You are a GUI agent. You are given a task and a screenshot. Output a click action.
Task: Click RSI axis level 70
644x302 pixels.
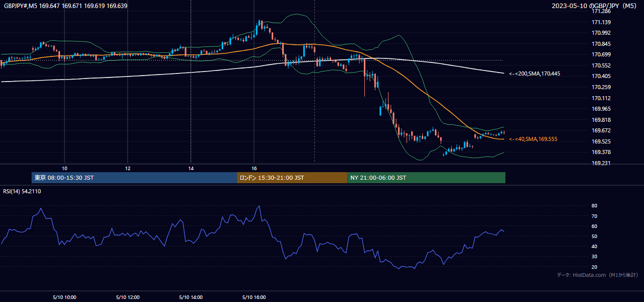[595, 216]
